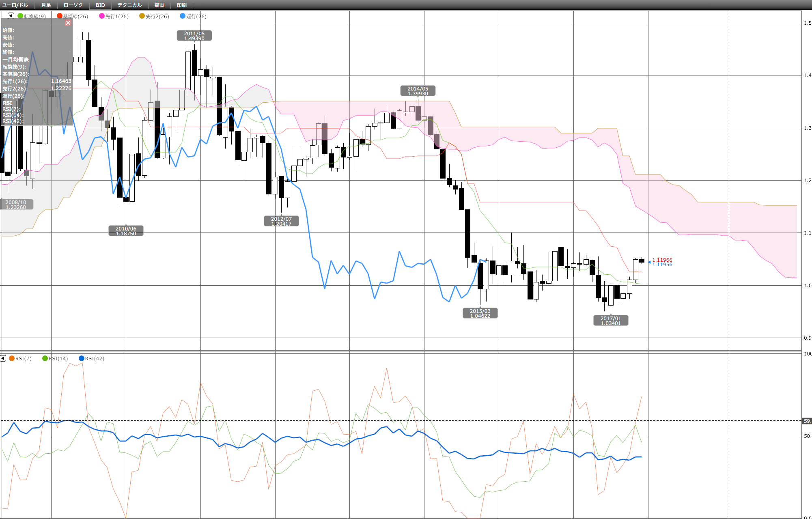812x519 pixels.
Task: Click the 一目均衡表 heading in info panel
Action: pyautogui.click(x=16, y=59)
